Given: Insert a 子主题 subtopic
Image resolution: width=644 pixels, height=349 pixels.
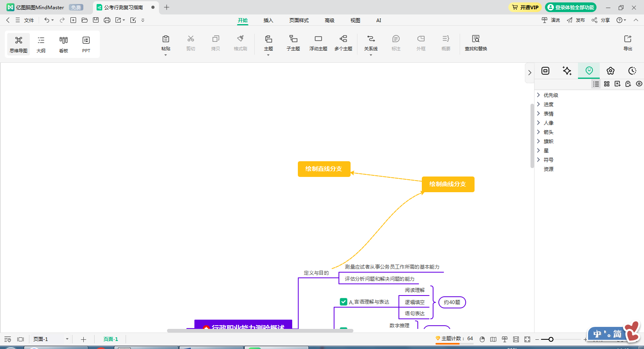Looking at the screenshot, I should (x=293, y=43).
